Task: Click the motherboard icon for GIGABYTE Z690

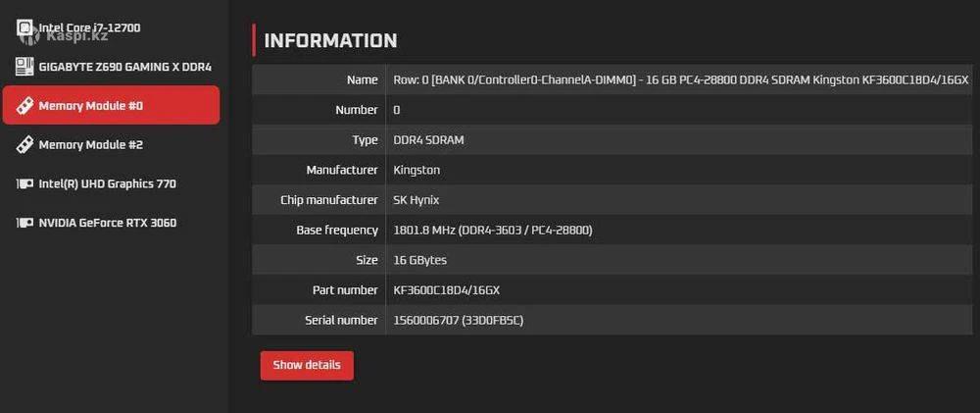Action: pyautogui.click(x=24, y=67)
